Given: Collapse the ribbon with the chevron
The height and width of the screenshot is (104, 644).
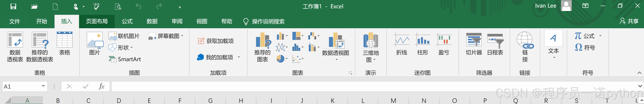Looking at the screenshot, I should pyautogui.click(x=639, y=73).
